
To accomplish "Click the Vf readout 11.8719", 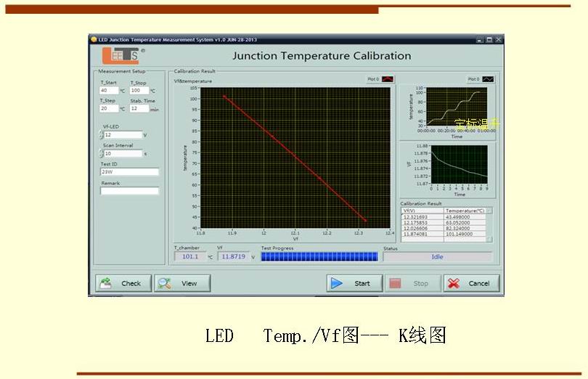I will 233,257.
